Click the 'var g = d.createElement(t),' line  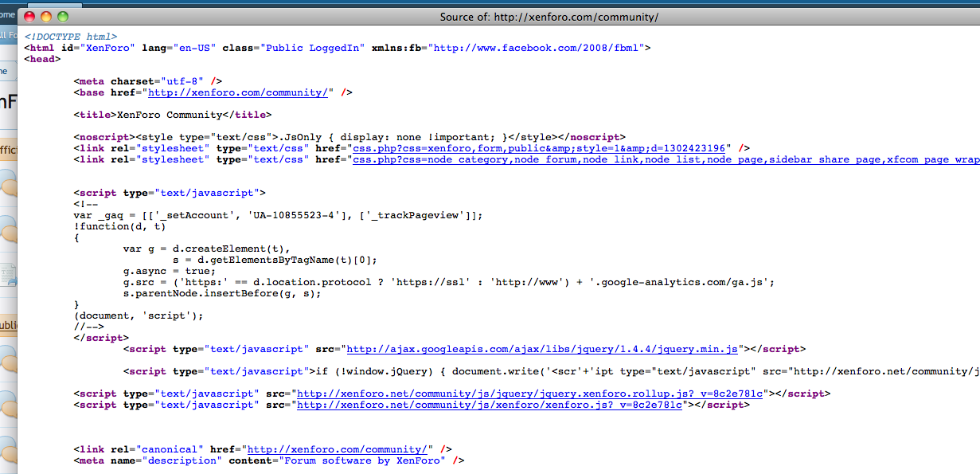(x=206, y=249)
